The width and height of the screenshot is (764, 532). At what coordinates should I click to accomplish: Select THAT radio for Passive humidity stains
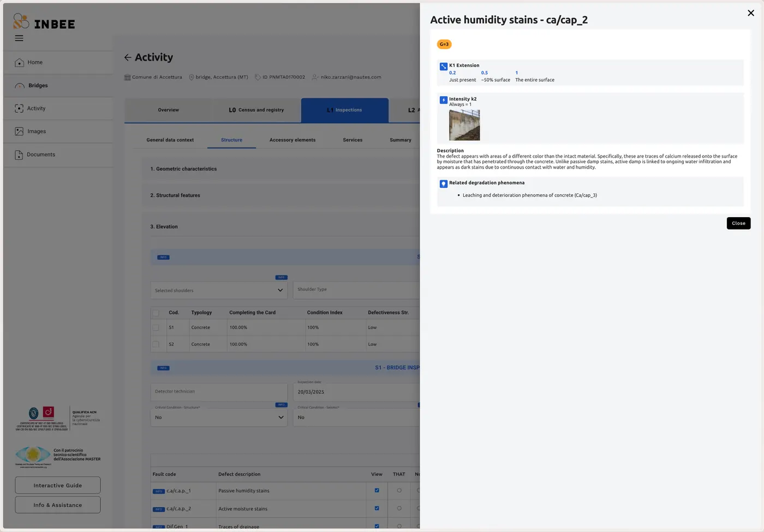(x=399, y=491)
